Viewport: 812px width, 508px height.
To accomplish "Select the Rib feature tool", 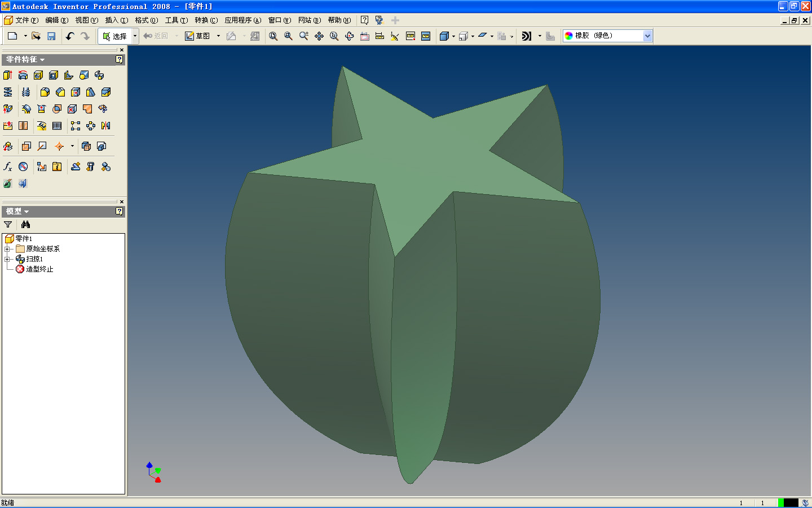I will click(69, 75).
